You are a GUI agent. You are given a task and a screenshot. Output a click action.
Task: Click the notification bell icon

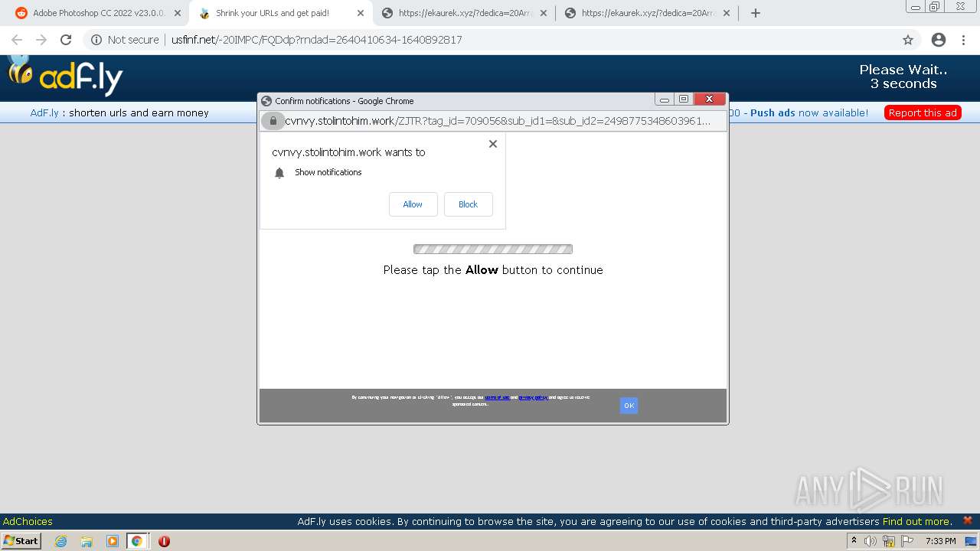point(279,173)
